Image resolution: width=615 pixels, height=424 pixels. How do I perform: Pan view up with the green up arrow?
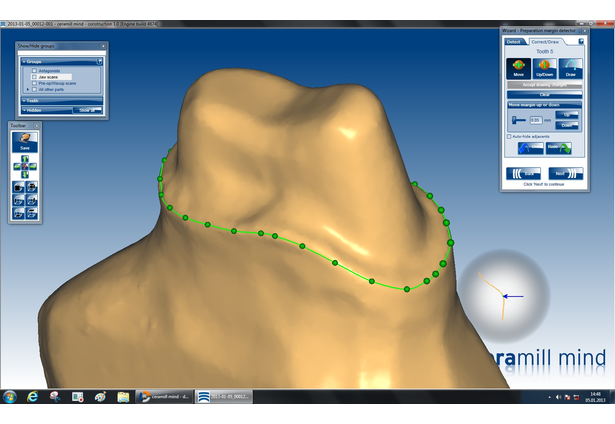tap(25, 159)
